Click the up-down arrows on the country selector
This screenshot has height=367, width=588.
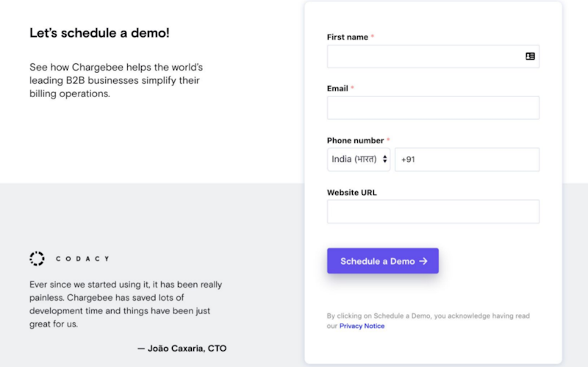coord(384,160)
